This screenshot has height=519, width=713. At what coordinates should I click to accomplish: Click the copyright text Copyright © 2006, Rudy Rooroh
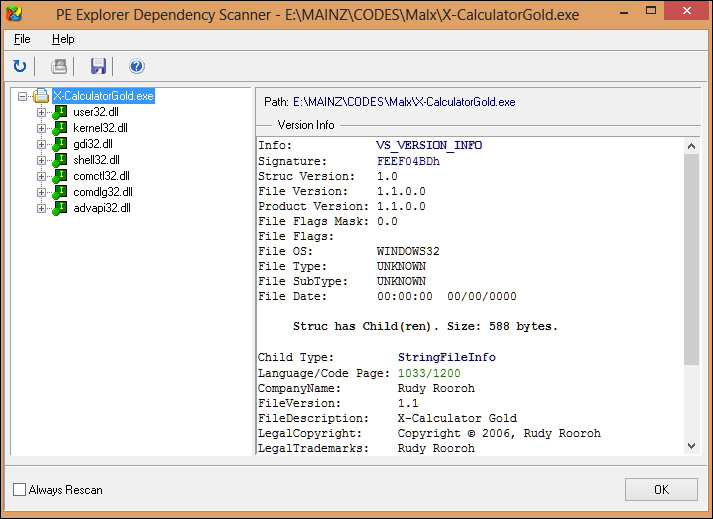(499, 433)
